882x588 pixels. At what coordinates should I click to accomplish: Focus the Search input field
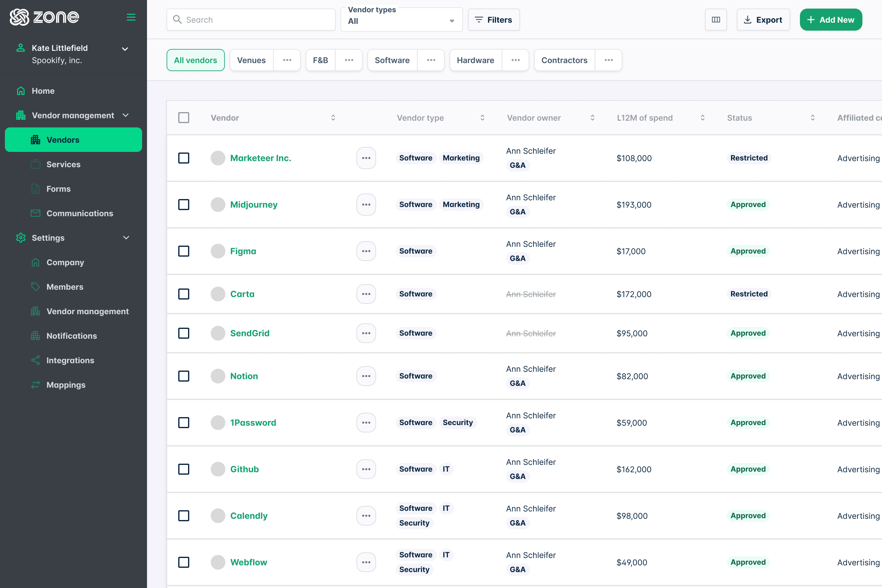pyautogui.click(x=251, y=20)
